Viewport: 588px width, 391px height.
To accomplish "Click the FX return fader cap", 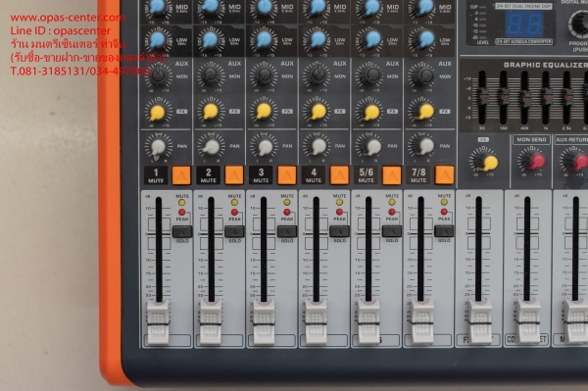I will click(479, 321).
